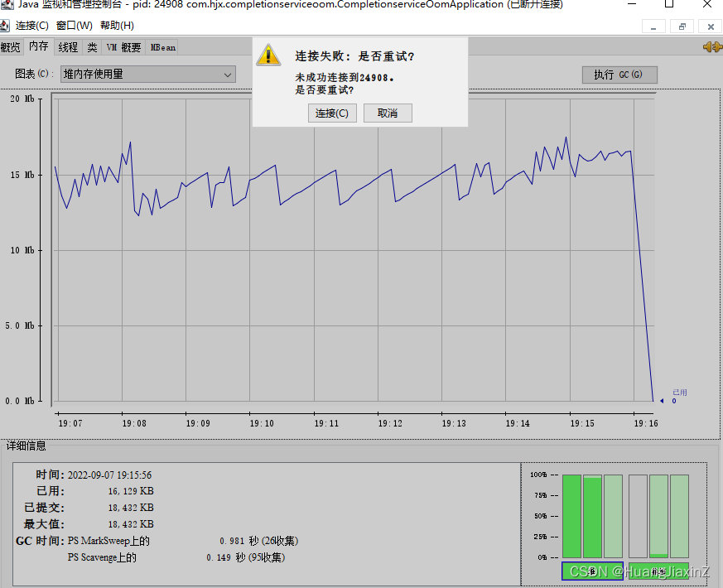Minimize the main JConsole window
The height and width of the screenshot is (588, 723).
pos(632,4)
